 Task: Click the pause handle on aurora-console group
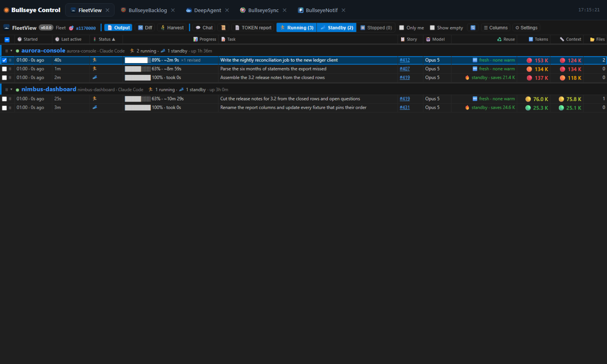(6, 51)
